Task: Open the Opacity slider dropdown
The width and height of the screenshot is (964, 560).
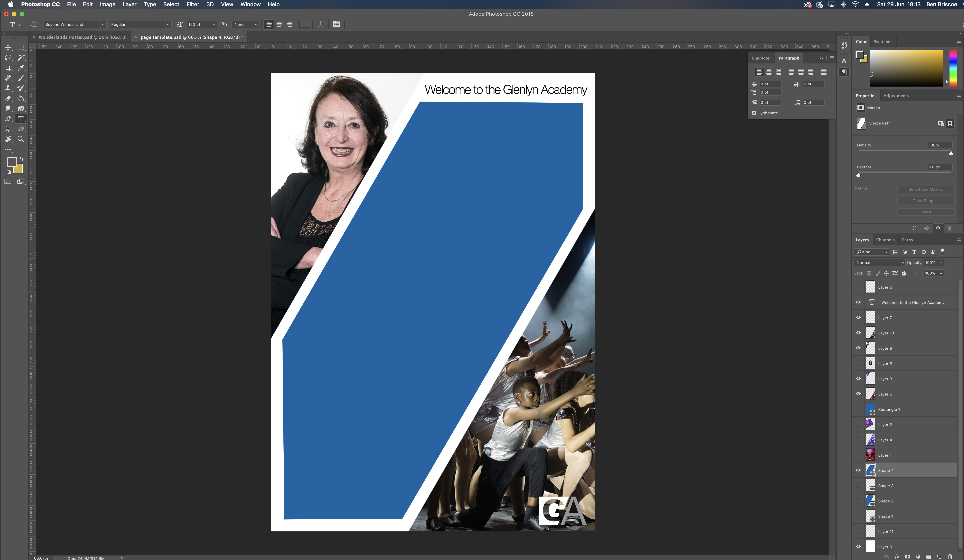Action: coord(941,263)
